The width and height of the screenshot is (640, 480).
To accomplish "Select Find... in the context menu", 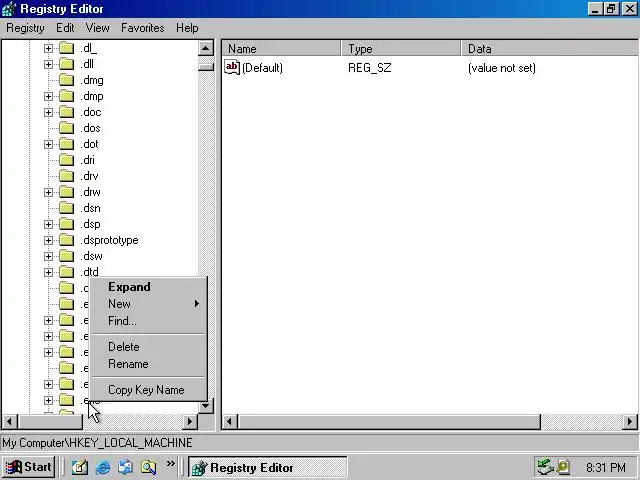I will pyautogui.click(x=149, y=321).
